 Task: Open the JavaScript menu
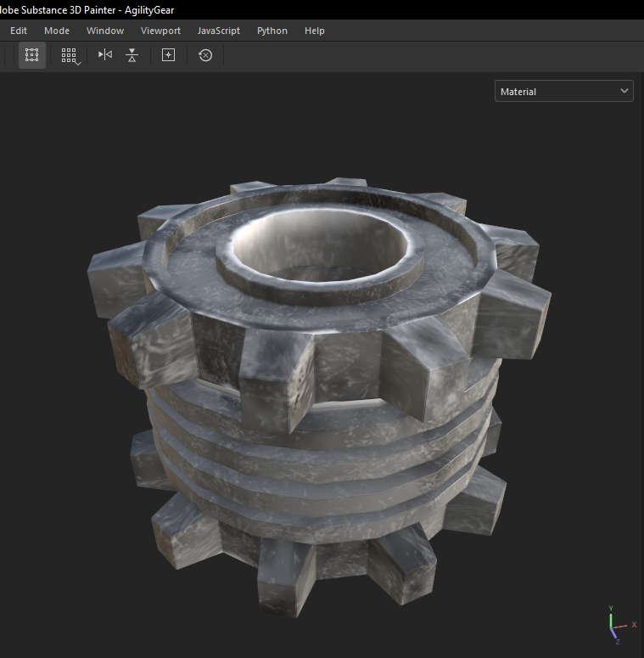pyautogui.click(x=218, y=31)
